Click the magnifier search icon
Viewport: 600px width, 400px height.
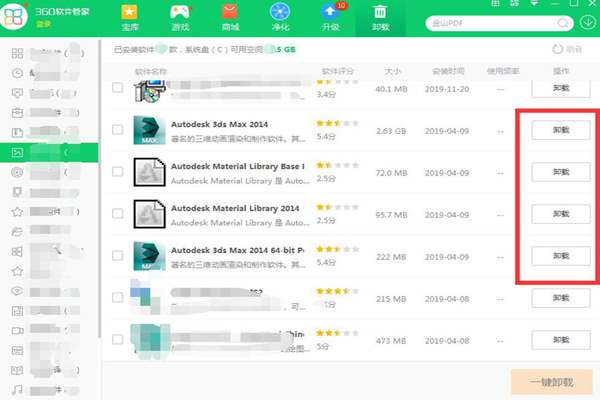pos(562,23)
